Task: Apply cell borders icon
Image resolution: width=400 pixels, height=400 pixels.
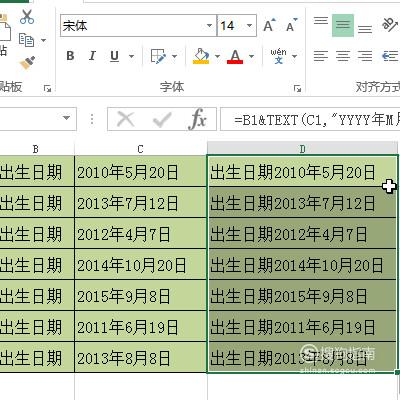Action: (x=158, y=56)
